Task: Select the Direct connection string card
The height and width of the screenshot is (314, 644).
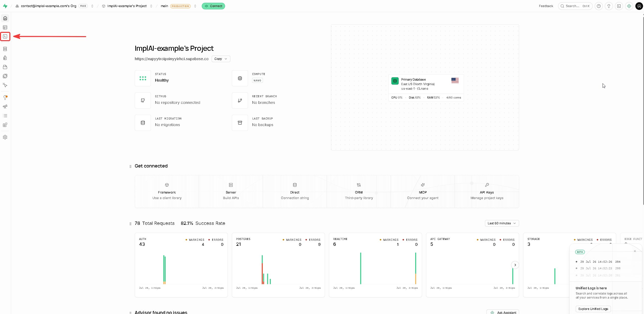Action: click(295, 191)
